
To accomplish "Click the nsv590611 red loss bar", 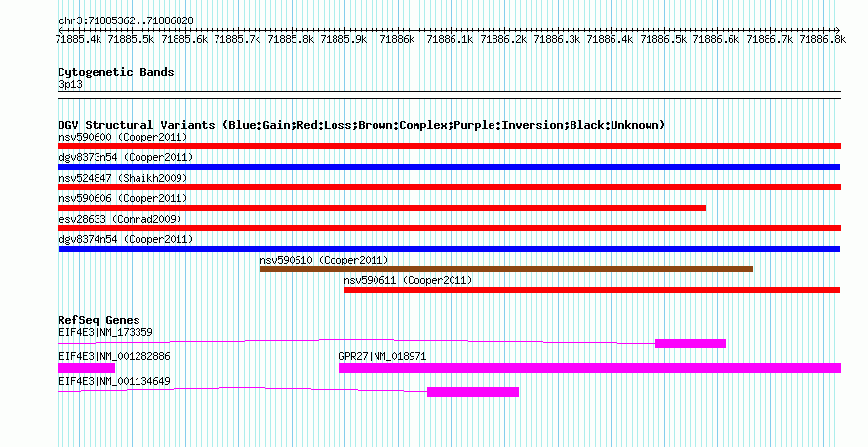I will click(x=592, y=290).
